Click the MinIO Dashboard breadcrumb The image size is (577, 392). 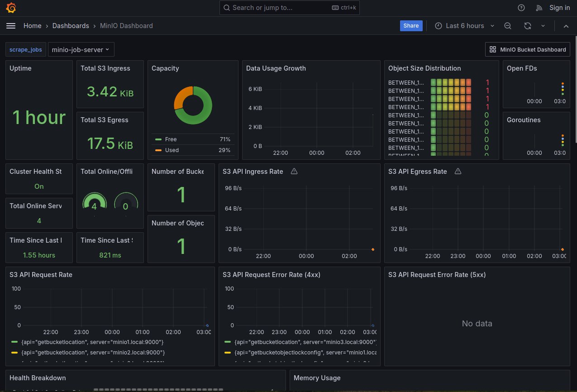click(x=126, y=26)
